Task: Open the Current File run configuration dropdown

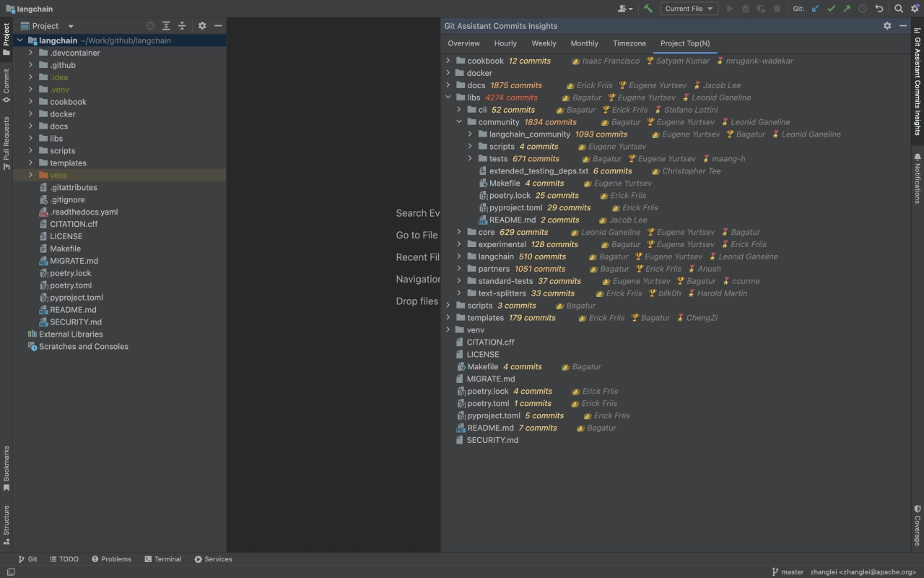Action: 688,9
